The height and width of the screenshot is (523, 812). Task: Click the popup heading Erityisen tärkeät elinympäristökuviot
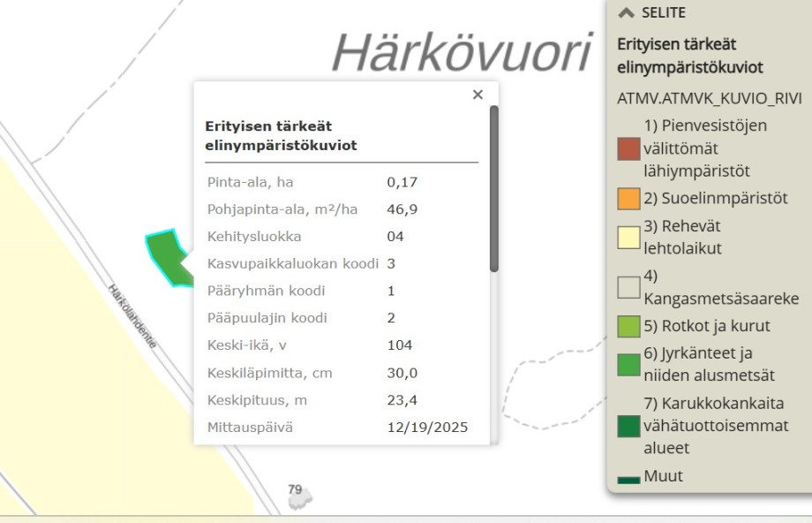point(281,136)
